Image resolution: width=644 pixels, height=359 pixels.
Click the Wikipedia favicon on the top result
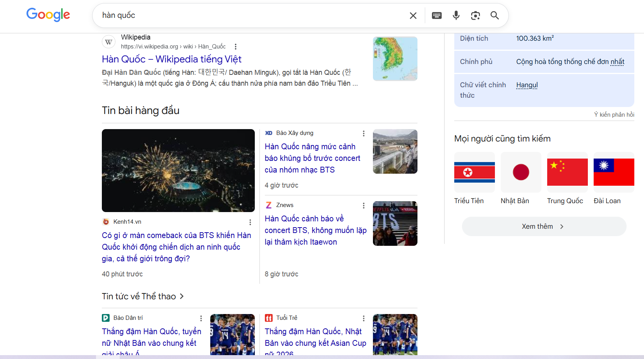point(108,41)
